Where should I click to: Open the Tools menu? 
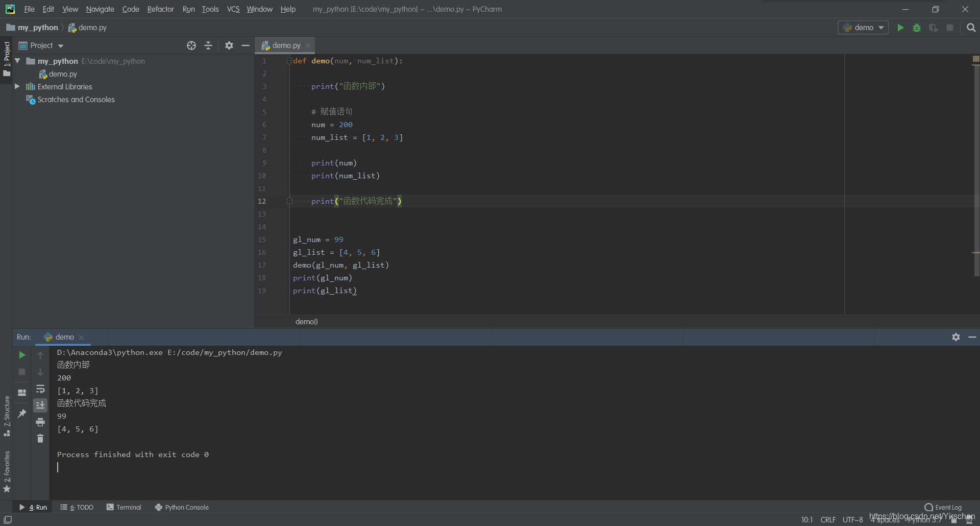210,9
